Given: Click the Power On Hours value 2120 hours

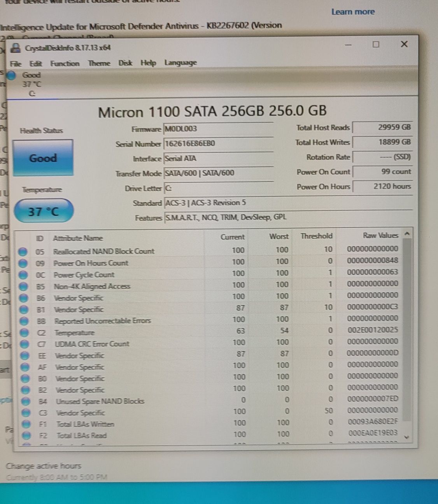Looking at the screenshot, I should pos(382,186).
